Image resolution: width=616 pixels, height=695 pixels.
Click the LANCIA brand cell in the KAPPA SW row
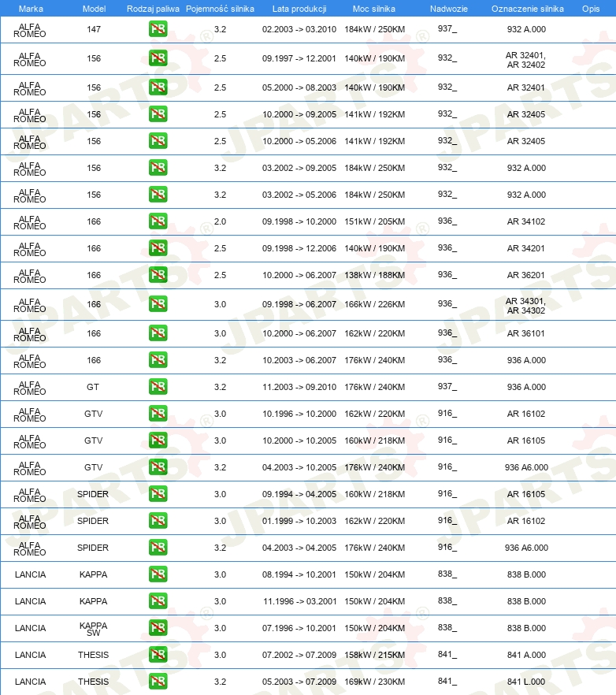click(x=30, y=628)
